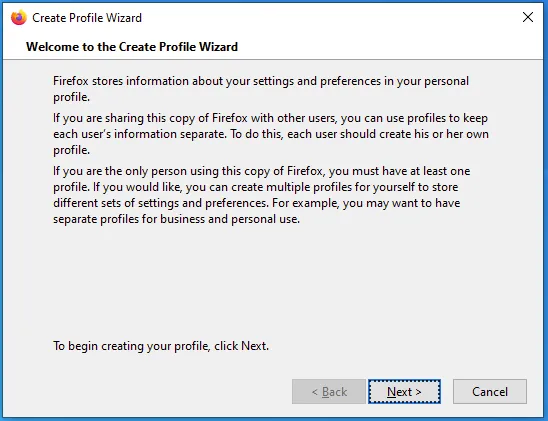
Task: Click the empty title bar space left of X
Action: point(329,17)
